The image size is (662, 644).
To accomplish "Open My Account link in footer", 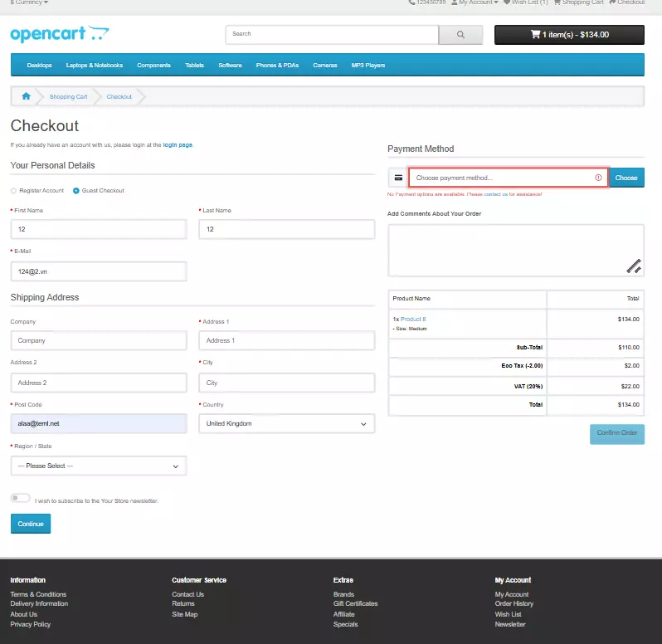I will tap(512, 594).
